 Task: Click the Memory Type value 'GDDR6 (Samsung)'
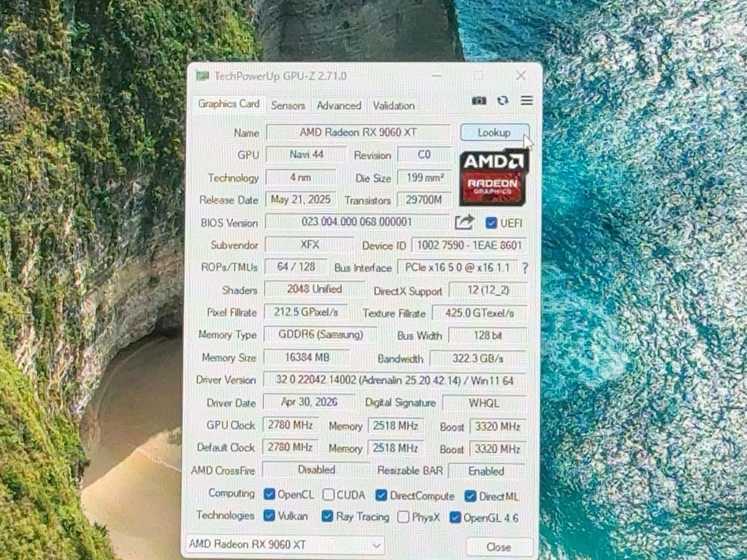pos(321,335)
